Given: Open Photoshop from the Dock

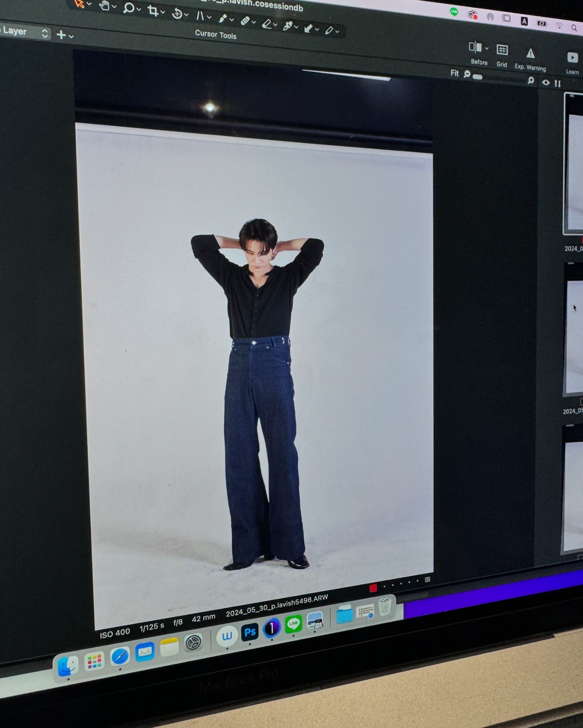Looking at the screenshot, I should click(250, 632).
